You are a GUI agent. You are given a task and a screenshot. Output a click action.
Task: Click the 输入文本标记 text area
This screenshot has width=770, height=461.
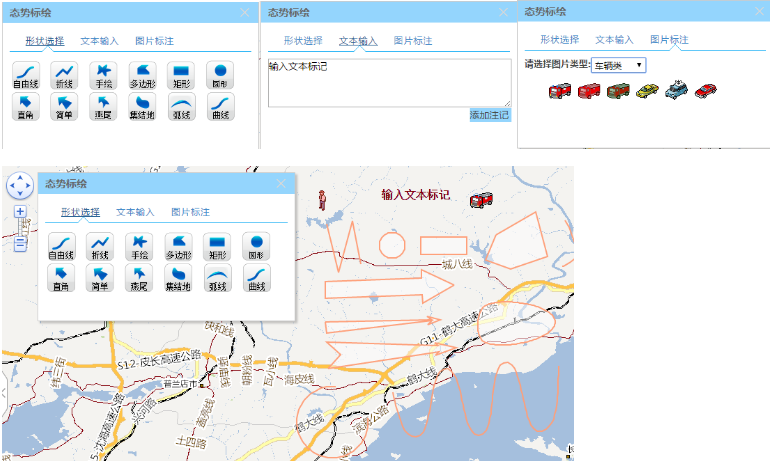tap(389, 83)
